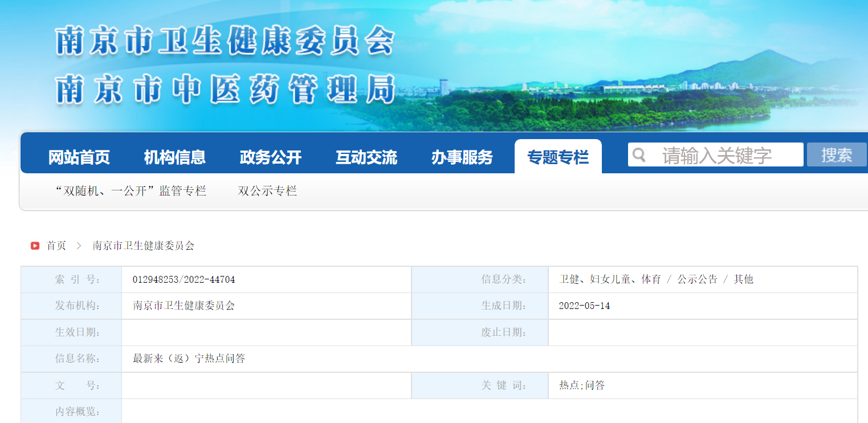Click publisher value 南京市卫生健康委员会 in table

184,306
